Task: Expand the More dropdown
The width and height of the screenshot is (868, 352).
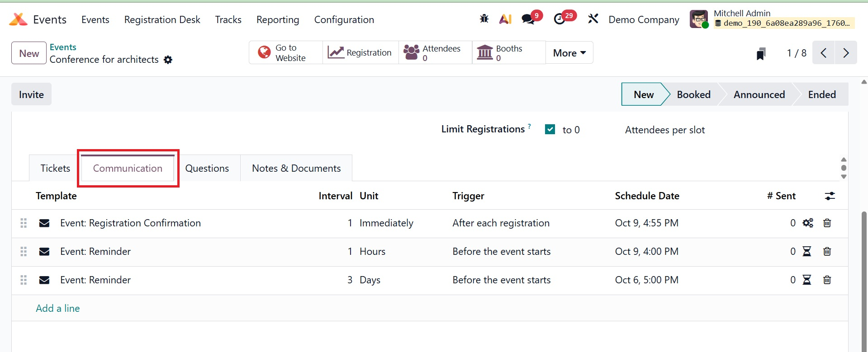Action: (569, 53)
